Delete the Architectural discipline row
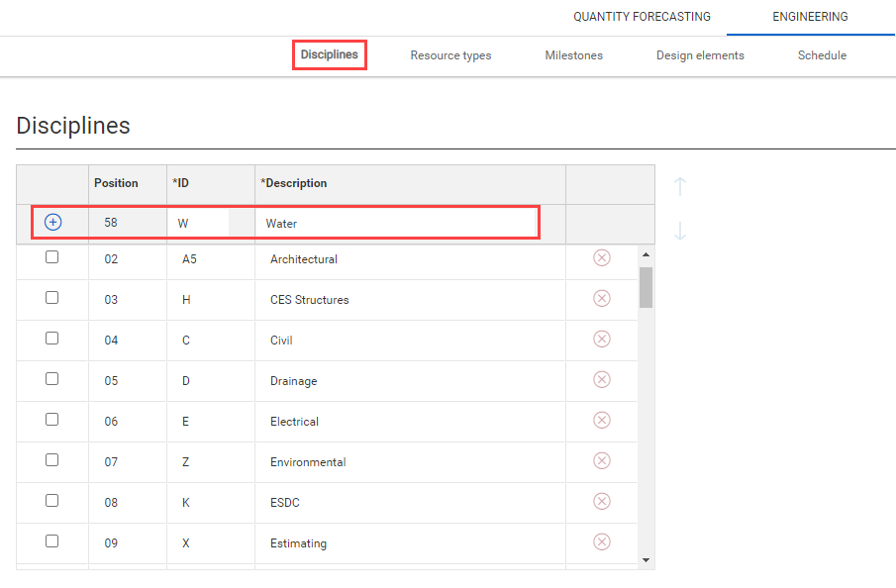 (602, 257)
